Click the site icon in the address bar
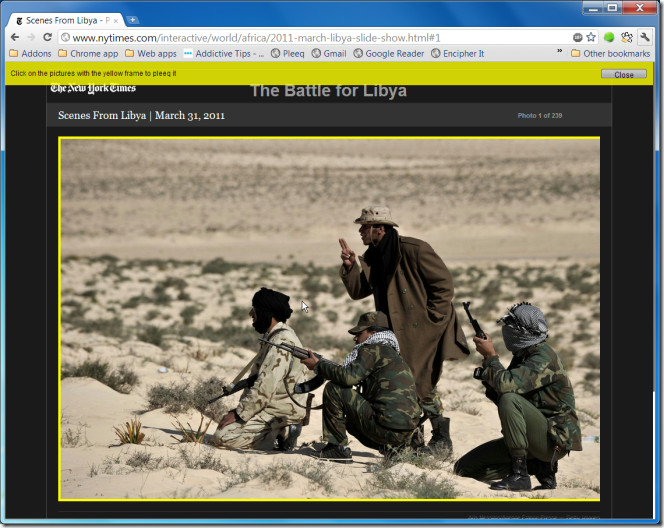The height and width of the screenshot is (528, 664). pos(65,37)
